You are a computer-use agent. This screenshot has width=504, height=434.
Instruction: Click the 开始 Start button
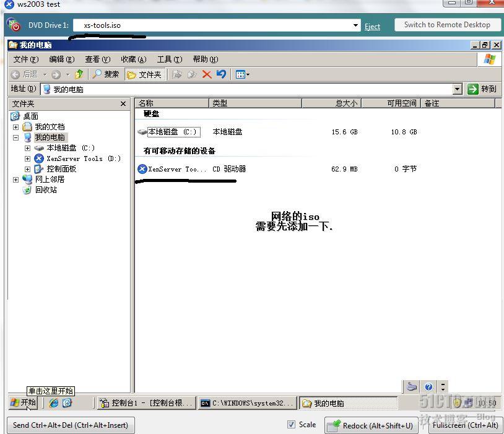[x=23, y=402]
